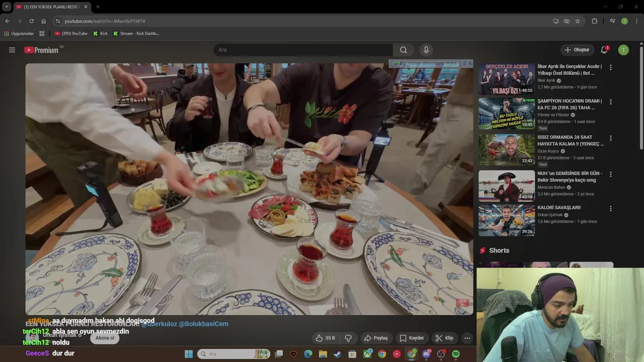This screenshot has height=362, width=644.
Task: Click the Kaydet save button
Action: pos(412,338)
